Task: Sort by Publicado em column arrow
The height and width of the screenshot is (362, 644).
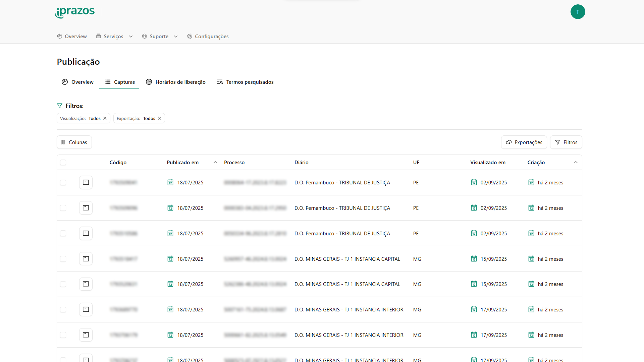Action: [215, 163]
